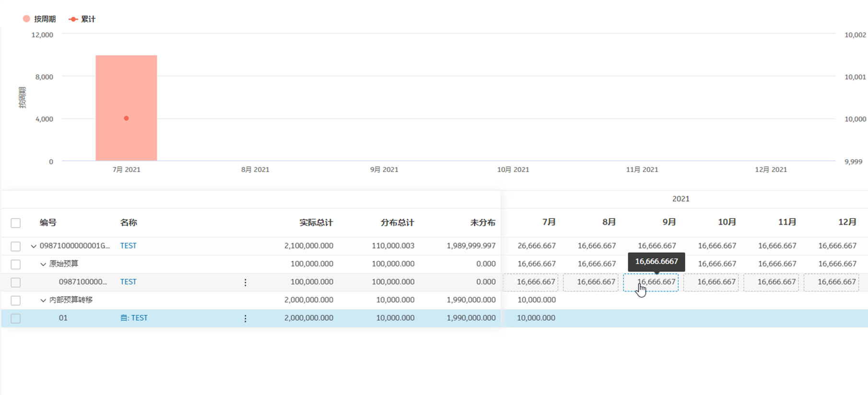Tick the checkbox of row 01
Viewport: 868px width, 395px height.
(x=16, y=318)
